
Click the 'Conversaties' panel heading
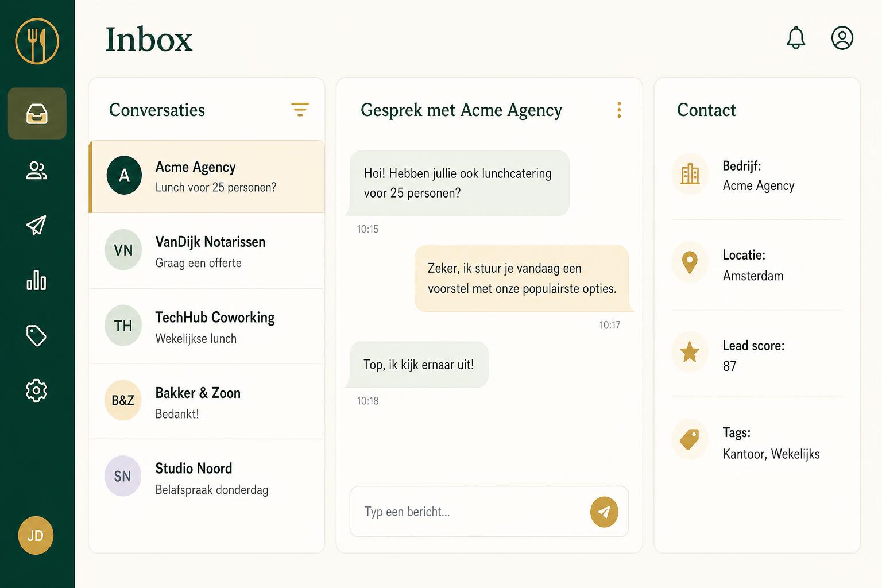click(x=157, y=110)
